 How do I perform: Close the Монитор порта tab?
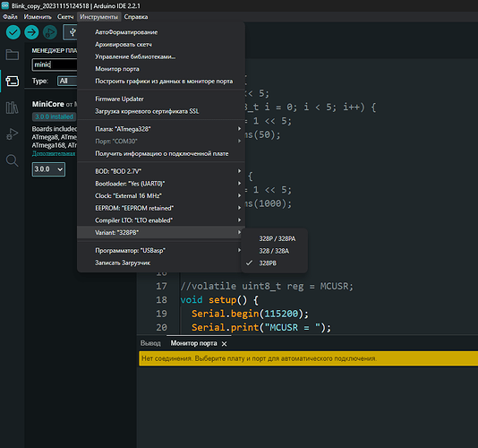tap(225, 344)
